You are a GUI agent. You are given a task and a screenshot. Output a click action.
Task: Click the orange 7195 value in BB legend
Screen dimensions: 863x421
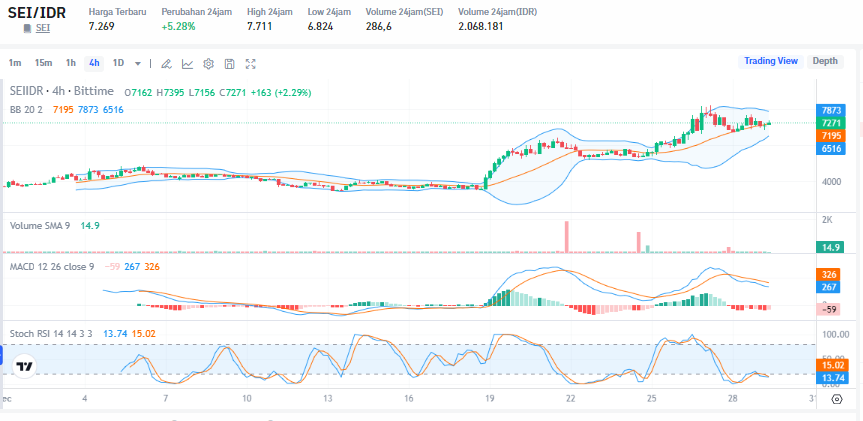(x=62, y=110)
